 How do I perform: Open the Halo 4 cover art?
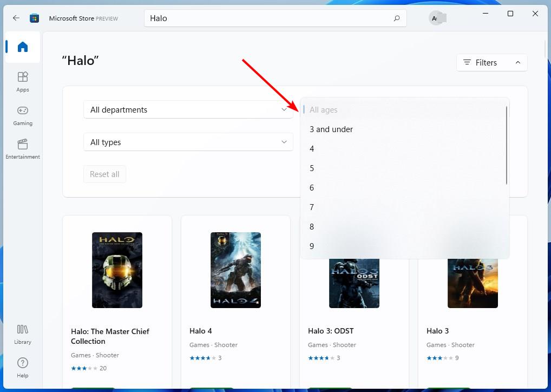pos(235,270)
